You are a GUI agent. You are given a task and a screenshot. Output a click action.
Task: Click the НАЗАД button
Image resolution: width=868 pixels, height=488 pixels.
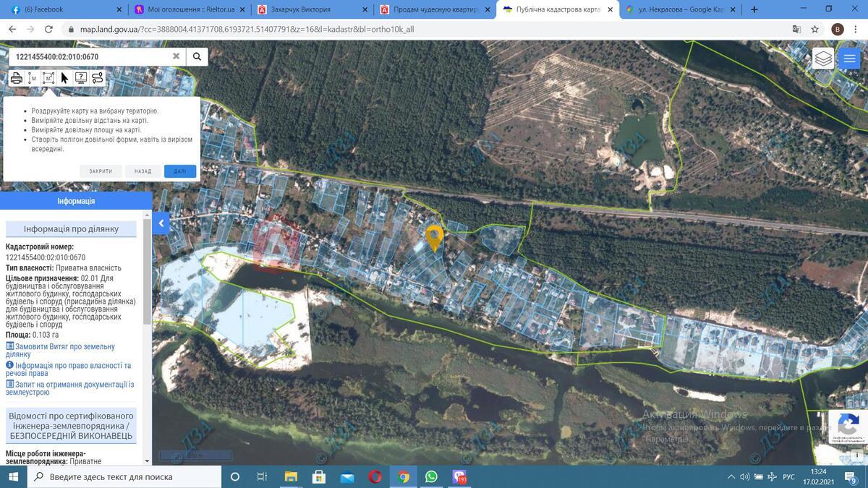coord(142,171)
